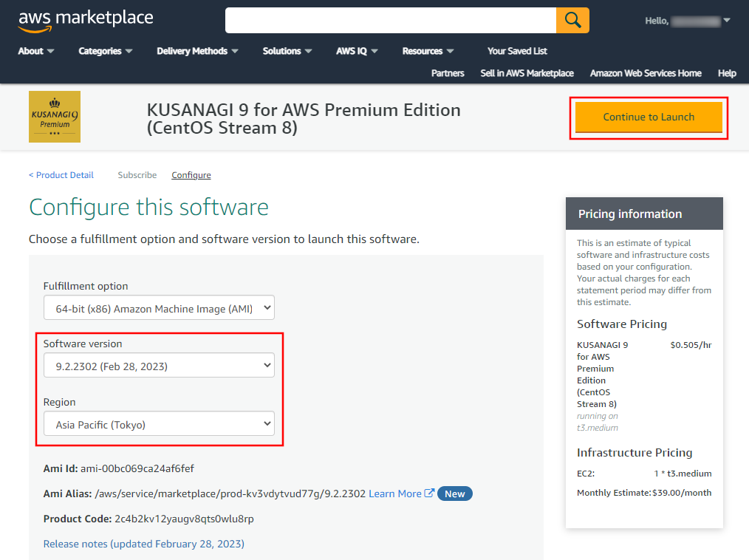Click the EC2 1 * t3.medium value
This screenshot has width=749, height=560.
(683, 474)
